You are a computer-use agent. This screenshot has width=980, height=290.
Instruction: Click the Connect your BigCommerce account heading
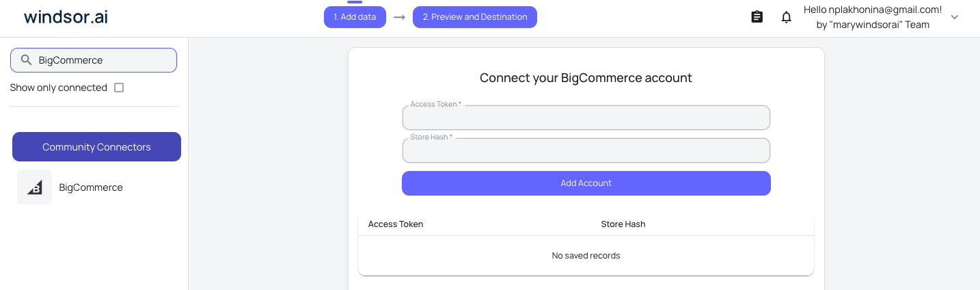586,78
